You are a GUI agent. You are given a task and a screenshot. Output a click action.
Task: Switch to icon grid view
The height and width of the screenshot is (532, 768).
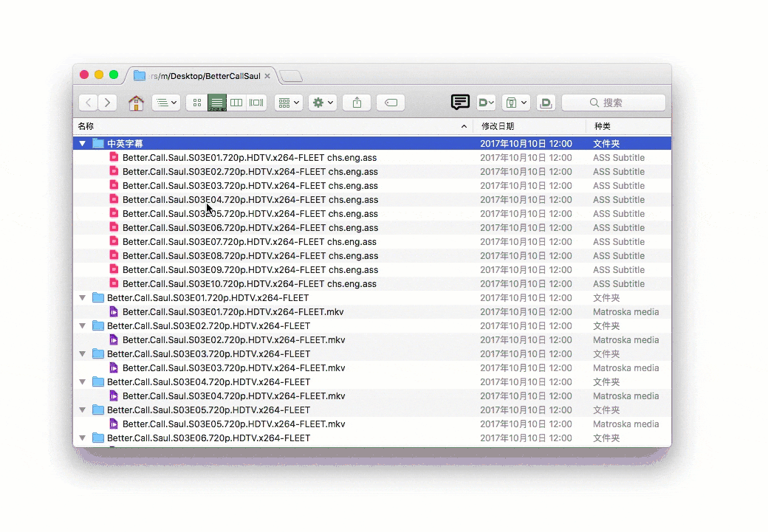(197, 103)
